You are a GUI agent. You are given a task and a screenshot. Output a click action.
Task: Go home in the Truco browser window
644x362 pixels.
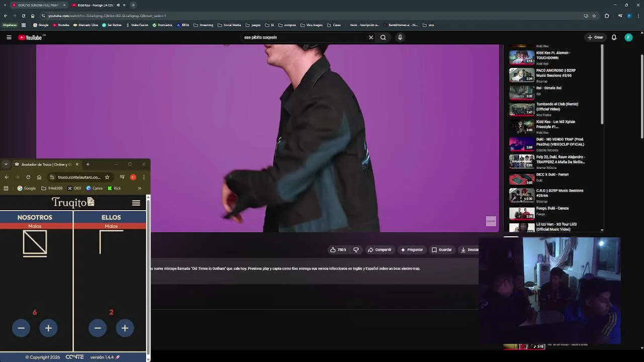coord(39,177)
